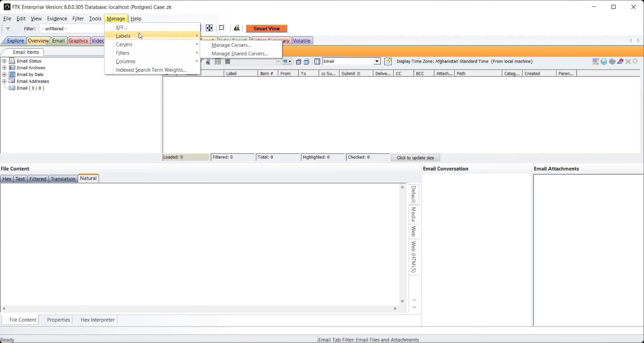Viewport: 644px width, 343px height.
Task: Click the time zone display icon
Action: (x=388, y=61)
